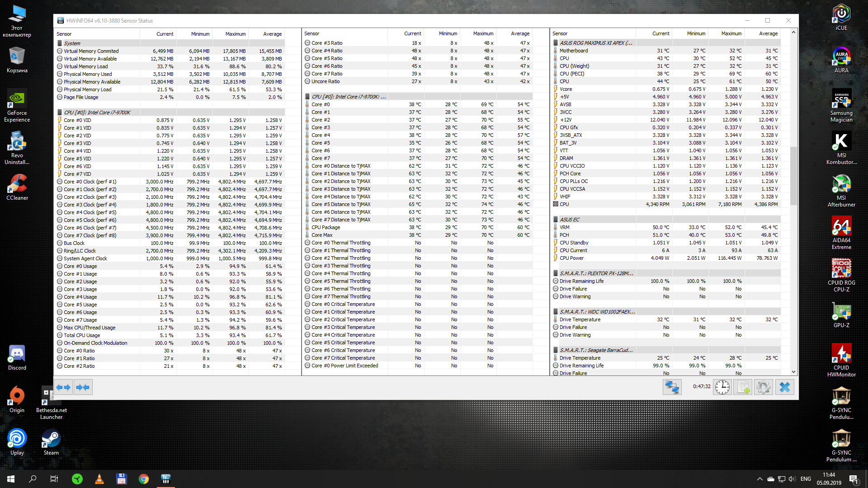Reset the min/max clock icon
The height and width of the screenshot is (488, 868).
722,387
